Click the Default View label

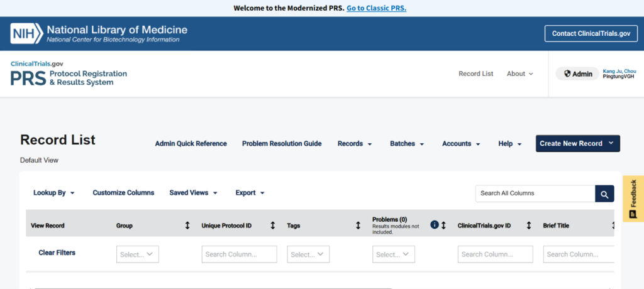[39, 160]
